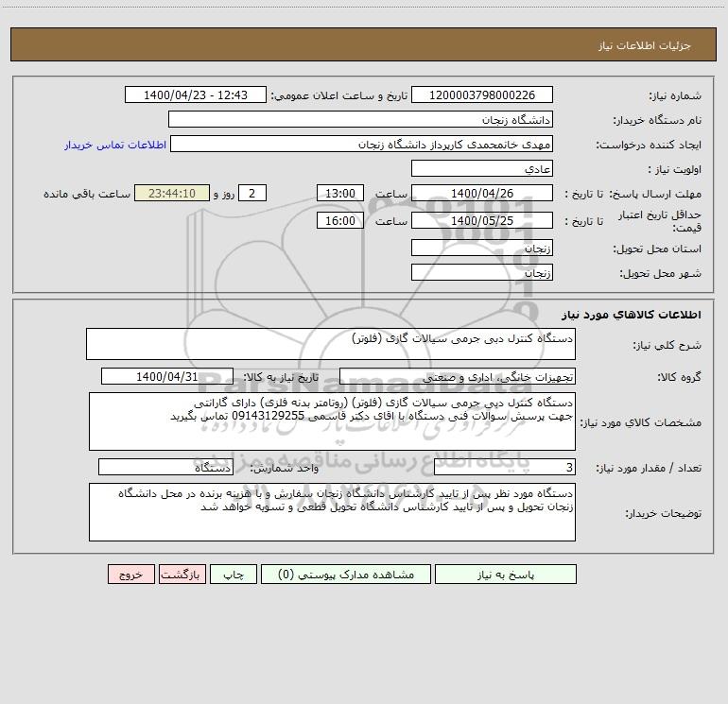Click the announcement date field 1400/04/23 - 12:43
This screenshot has height=704, width=728.
click(196, 94)
